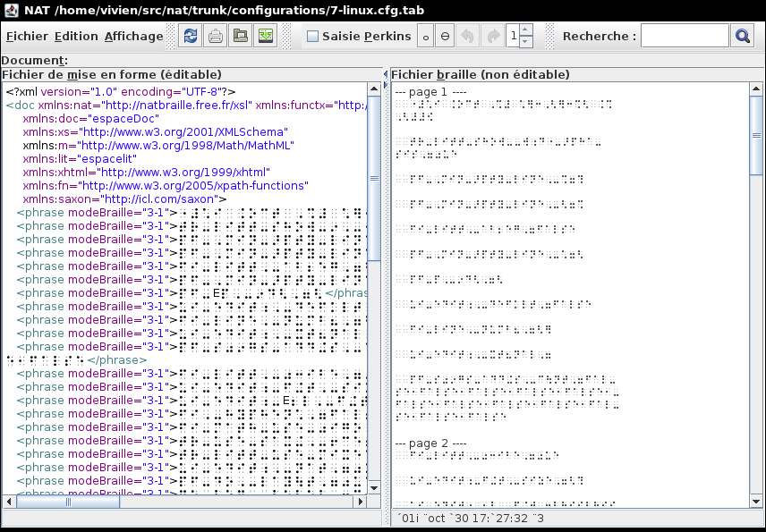Click the redo arrow icon
The image size is (766, 532).
(x=492, y=37)
